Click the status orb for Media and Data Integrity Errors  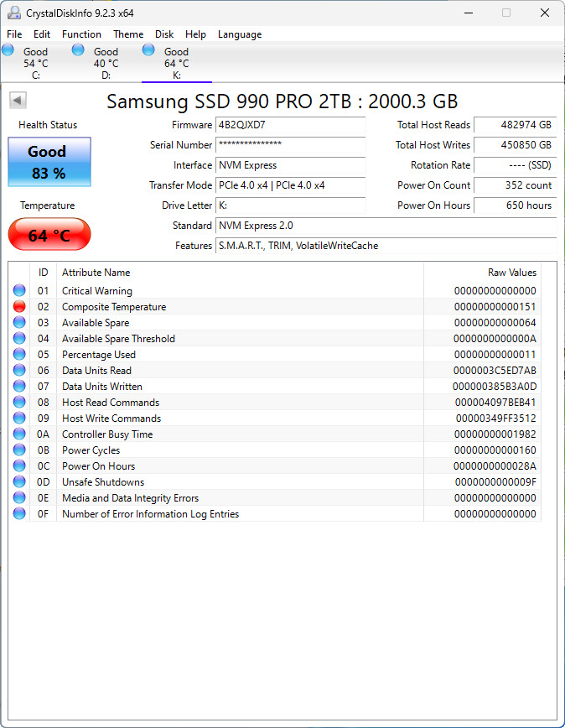pyautogui.click(x=19, y=497)
